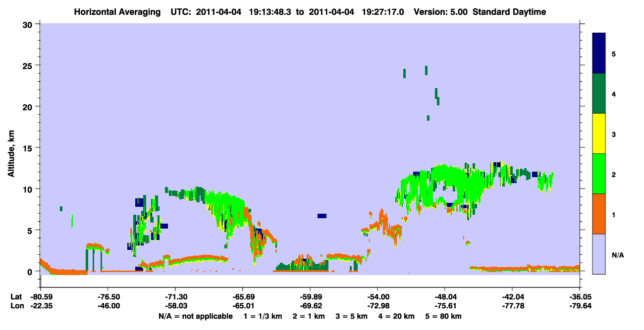Click the dark green colorbar segment labeled 4
Viewport: 644px width, 330px height.
[x=599, y=94]
